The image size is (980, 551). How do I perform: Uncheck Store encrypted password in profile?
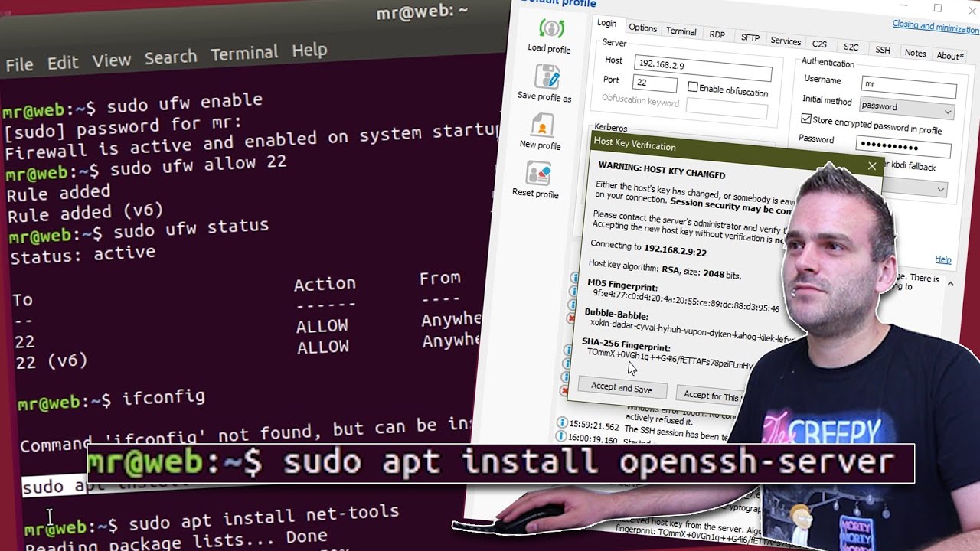pyautogui.click(x=806, y=119)
